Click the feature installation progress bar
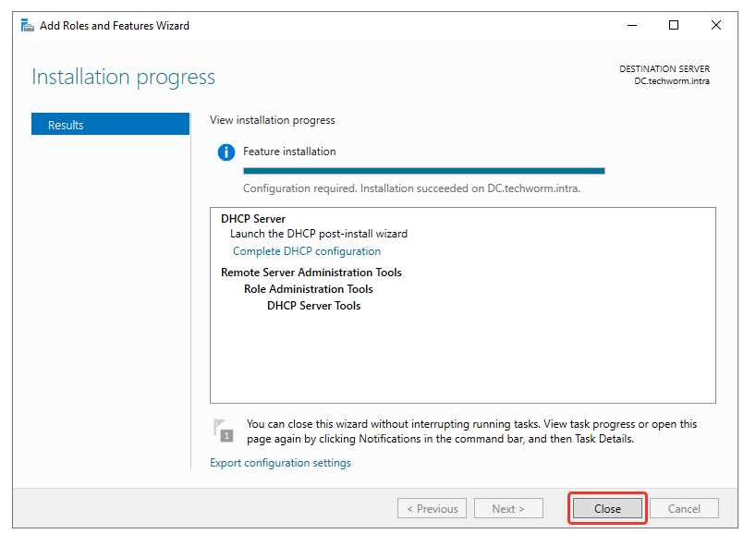Image resolution: width=756 pixels, height=534 pixels. (423, 170)
